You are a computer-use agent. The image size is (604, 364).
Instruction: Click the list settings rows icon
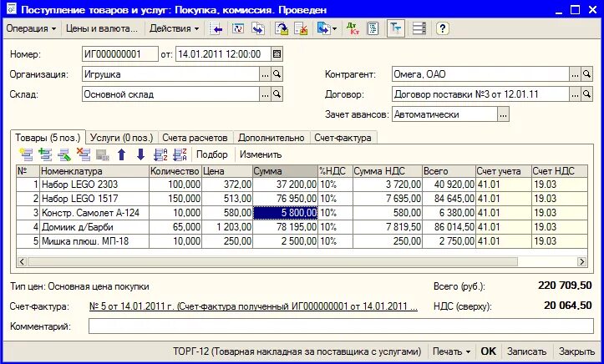419,28
